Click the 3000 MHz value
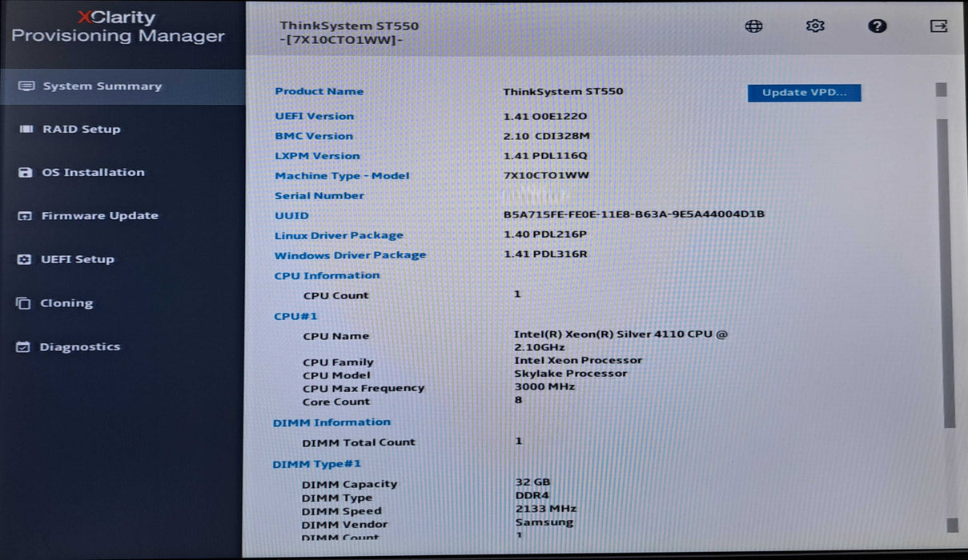Image resolution: width=968 pixels, height=560 pixels. click(x=544, y=386)
